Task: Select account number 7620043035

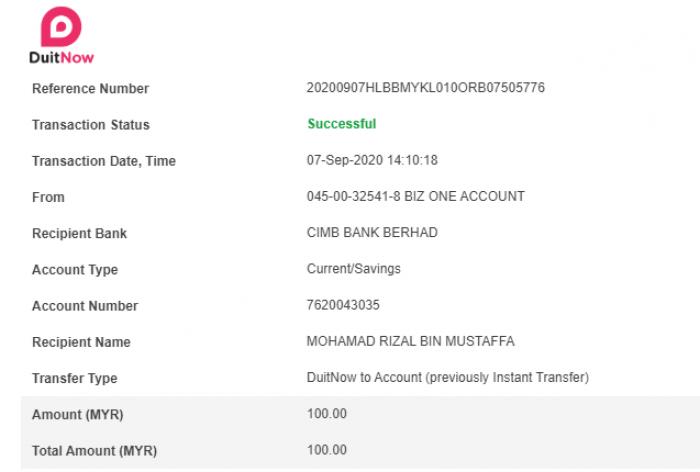Action: [343, 305]
